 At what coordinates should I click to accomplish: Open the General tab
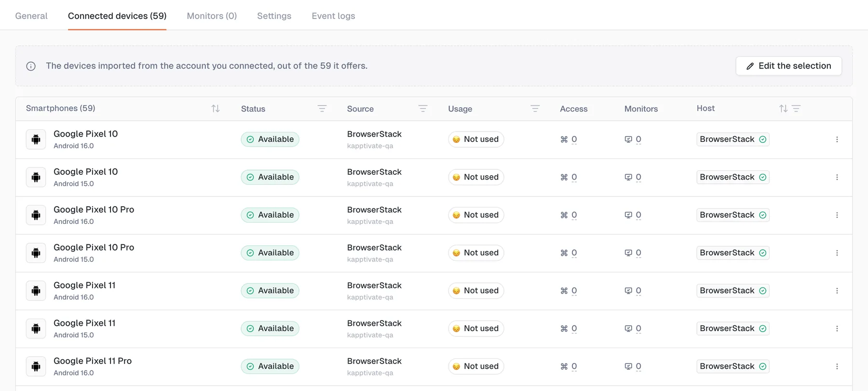coord(31,16)
